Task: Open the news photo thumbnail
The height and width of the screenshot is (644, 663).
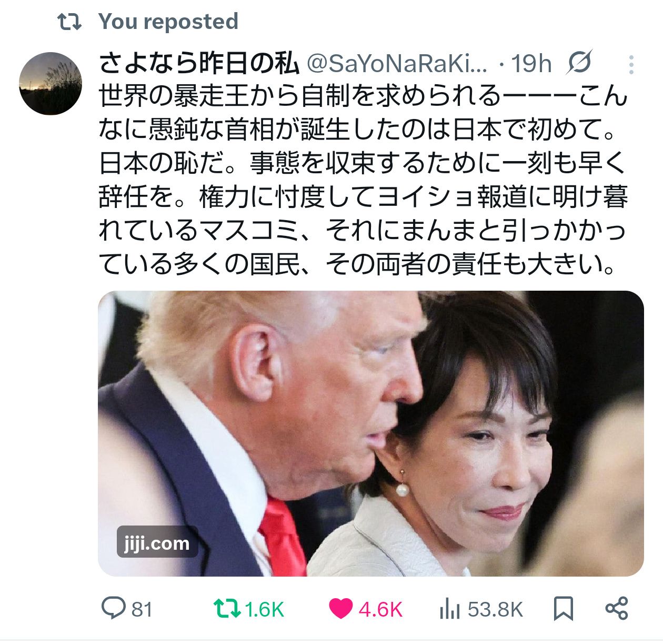Action: coord(371,433)
